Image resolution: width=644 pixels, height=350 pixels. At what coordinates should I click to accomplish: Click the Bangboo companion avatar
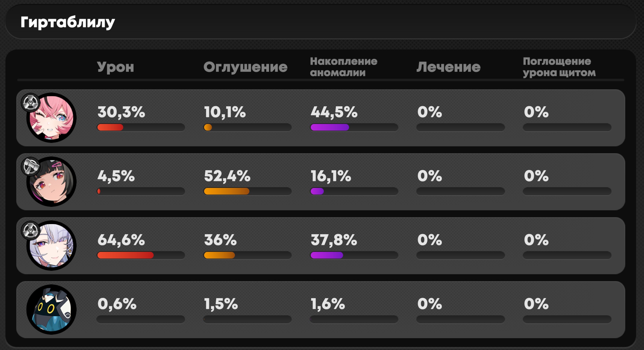click(x=51, y=309)
